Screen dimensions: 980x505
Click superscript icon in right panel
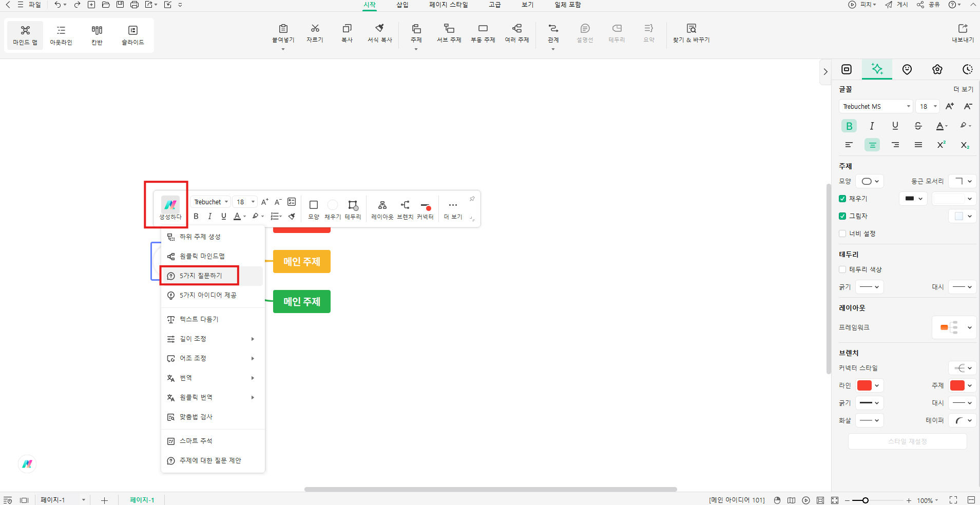[941, 145]
